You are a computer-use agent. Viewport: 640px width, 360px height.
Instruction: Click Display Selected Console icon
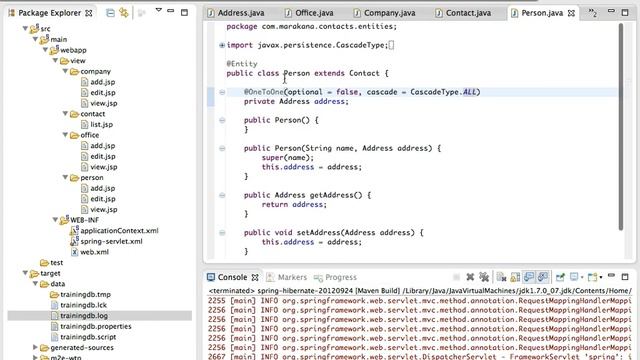[x=574, y=277]
